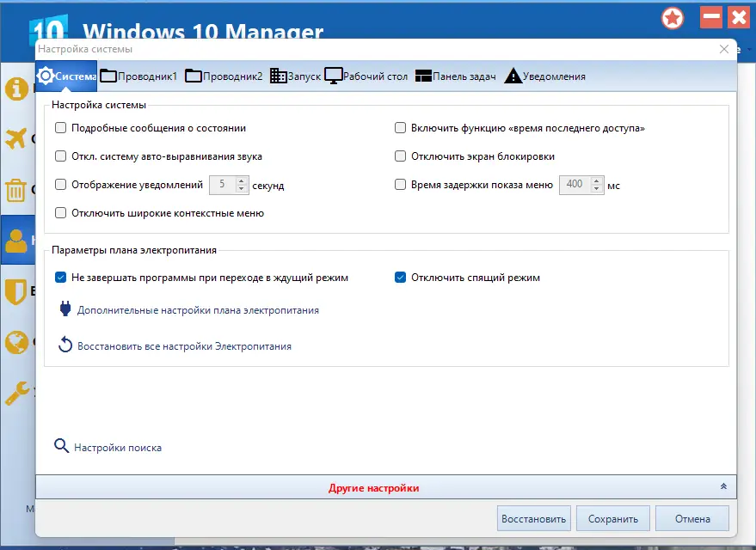Click the magnifying glass search icon

[x=61, y=446]
